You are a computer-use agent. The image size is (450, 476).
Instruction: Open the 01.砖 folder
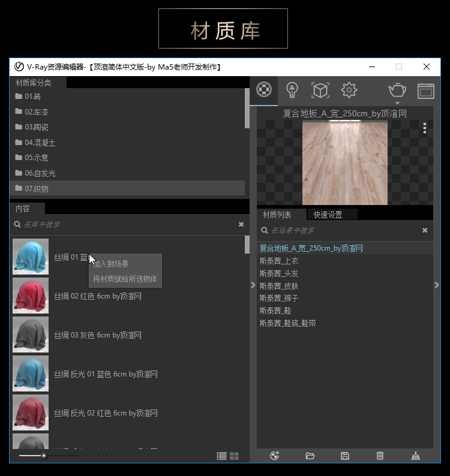[x=127, y=97]
